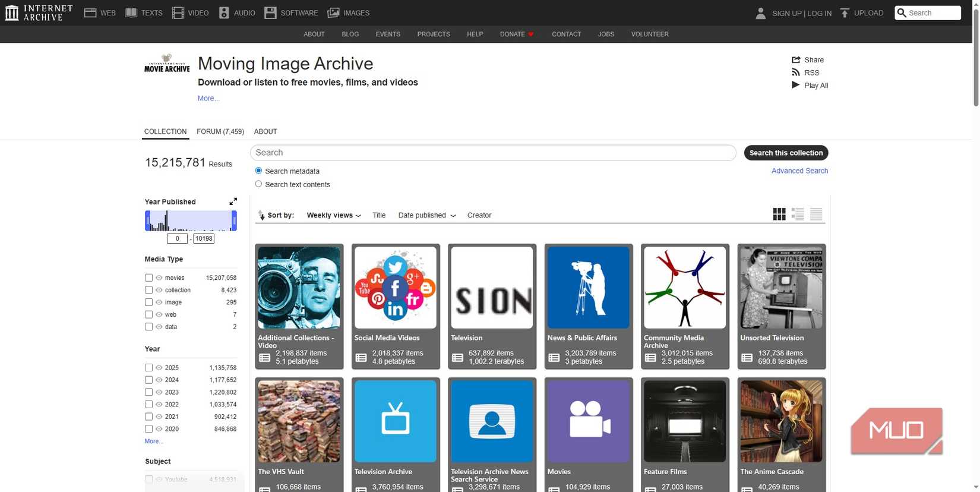
Task: Open the Video section icon
Action: [x=178, y=12]
